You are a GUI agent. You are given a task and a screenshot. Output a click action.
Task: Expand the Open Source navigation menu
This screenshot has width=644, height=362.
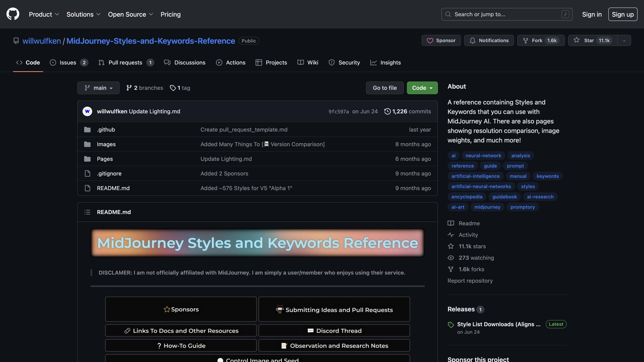130,14
